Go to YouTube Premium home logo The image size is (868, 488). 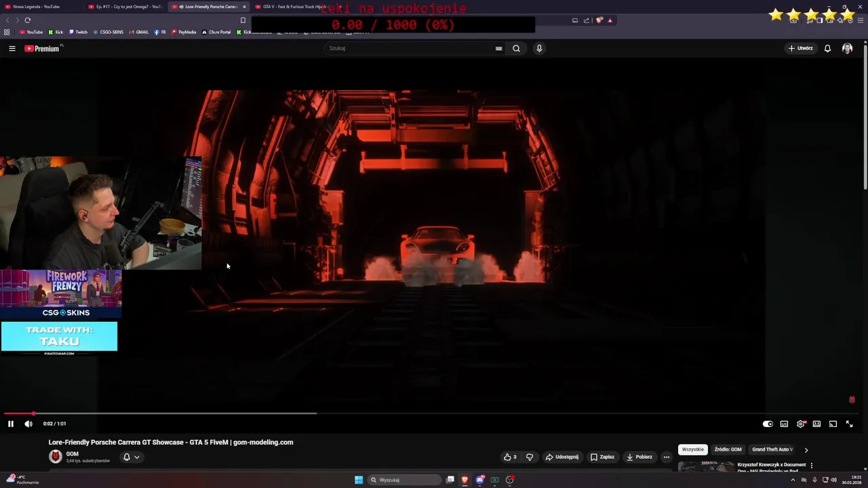click(42, 48)
